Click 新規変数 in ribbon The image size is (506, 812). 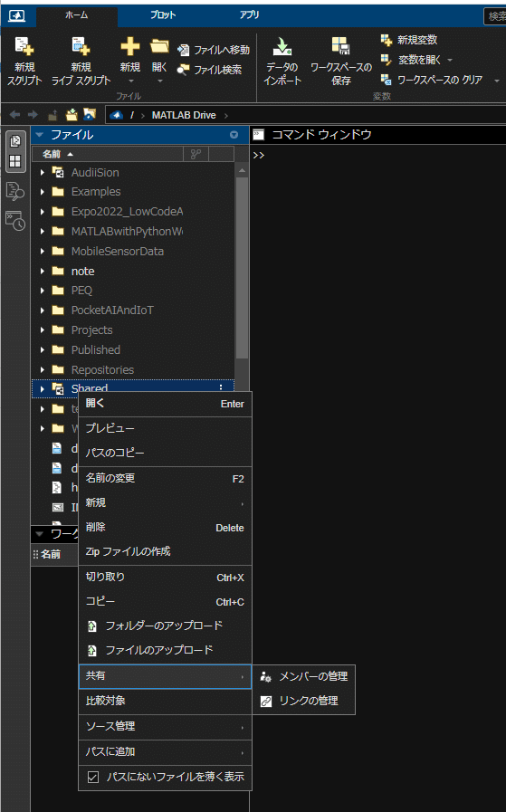point(409,40)
